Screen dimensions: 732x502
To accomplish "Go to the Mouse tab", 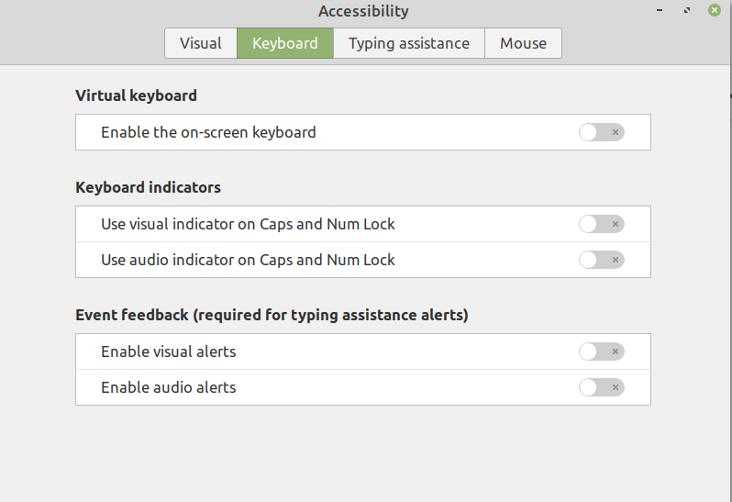I will [523, 43].
